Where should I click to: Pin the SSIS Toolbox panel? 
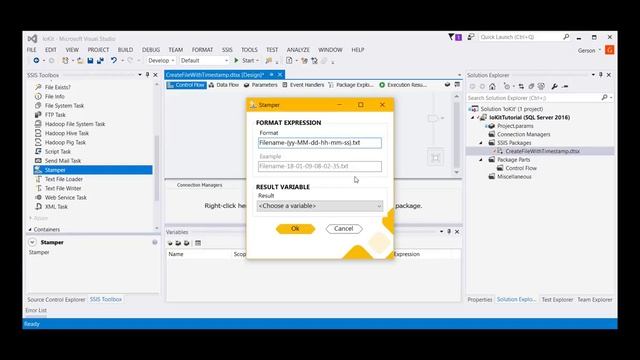(147, 75)
